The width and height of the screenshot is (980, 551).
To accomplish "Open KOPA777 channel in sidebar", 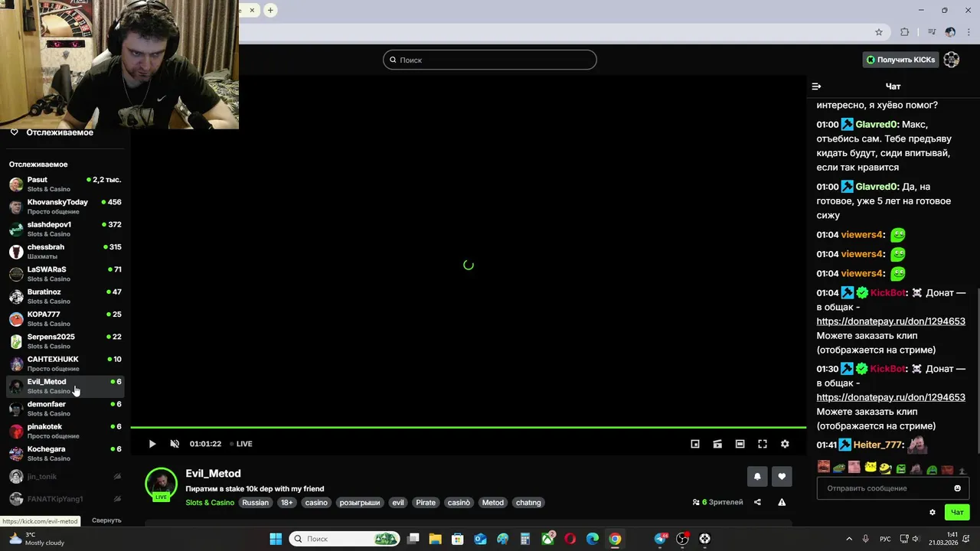I will 65,319.
